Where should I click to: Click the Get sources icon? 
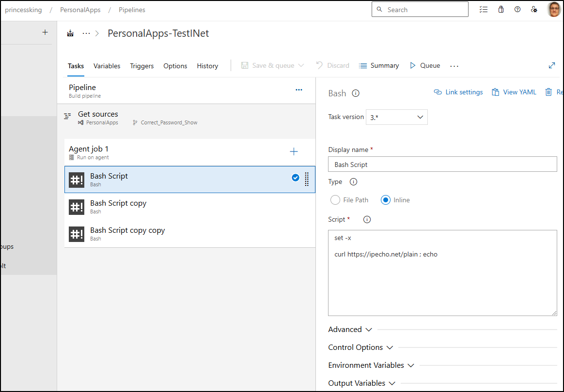click(x=67, y=116)
